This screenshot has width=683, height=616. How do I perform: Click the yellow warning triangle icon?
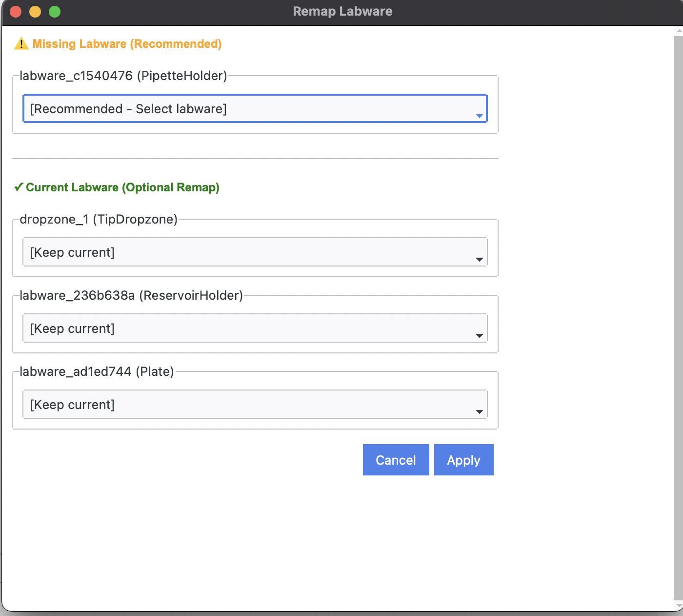click(21, 44)
